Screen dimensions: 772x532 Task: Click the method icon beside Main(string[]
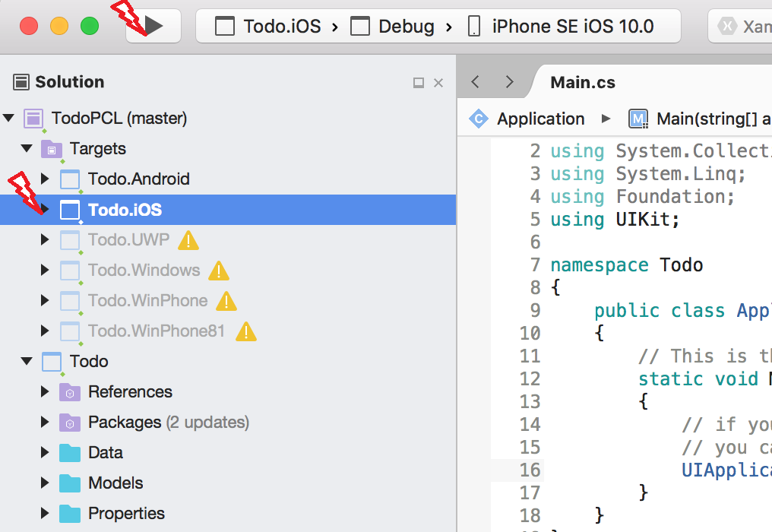coord(638,119)
